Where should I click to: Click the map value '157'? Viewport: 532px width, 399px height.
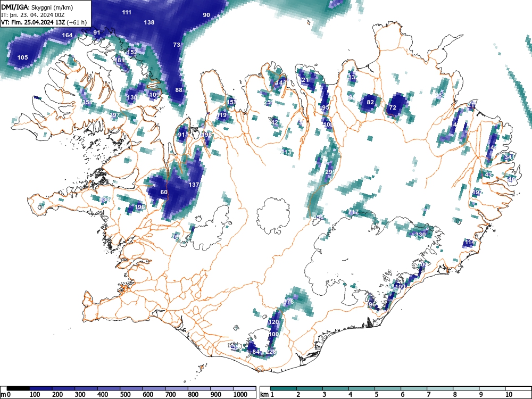tap(232, 102)
